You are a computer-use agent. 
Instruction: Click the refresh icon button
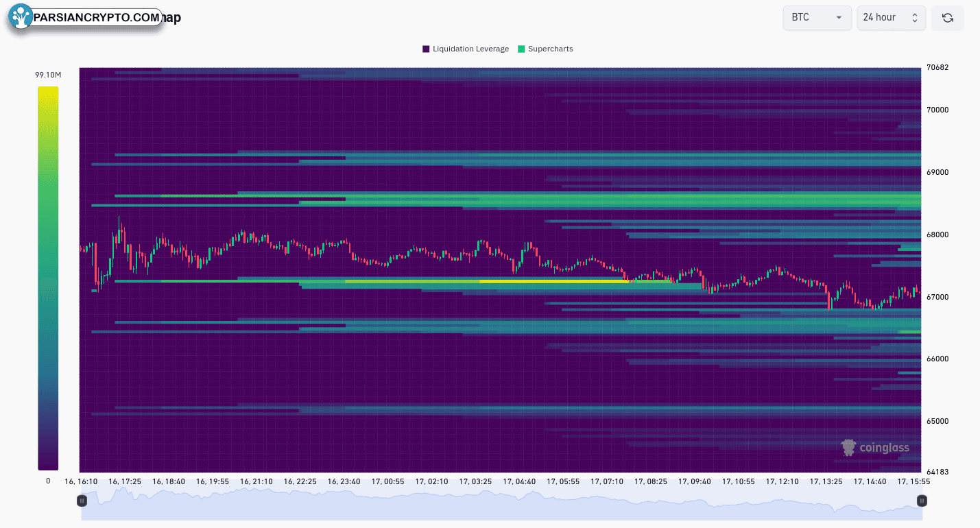pos(948,18)
